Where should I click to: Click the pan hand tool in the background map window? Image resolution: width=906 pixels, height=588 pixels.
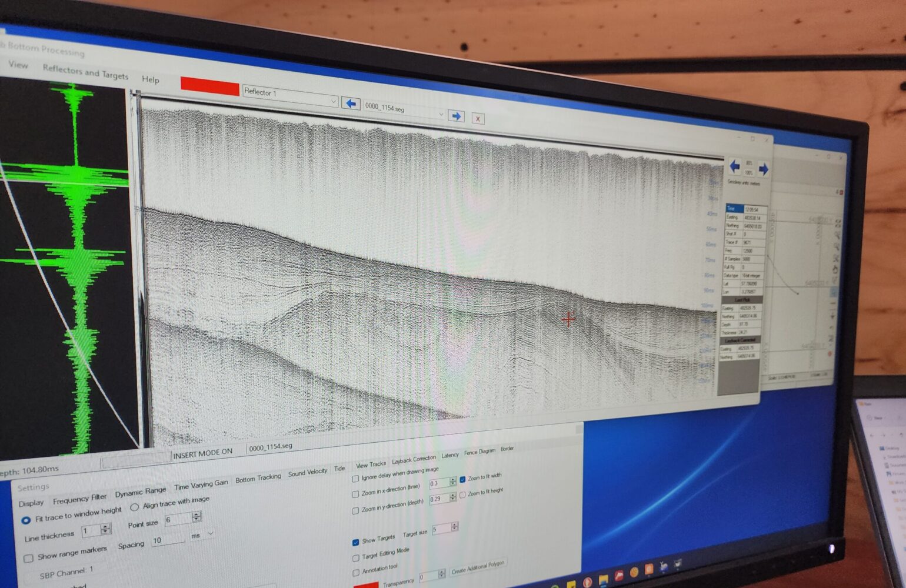tap(836, 270)
